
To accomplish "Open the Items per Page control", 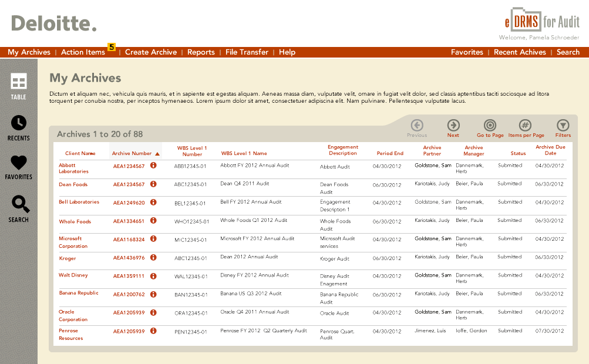I will (x=526, y=129).
